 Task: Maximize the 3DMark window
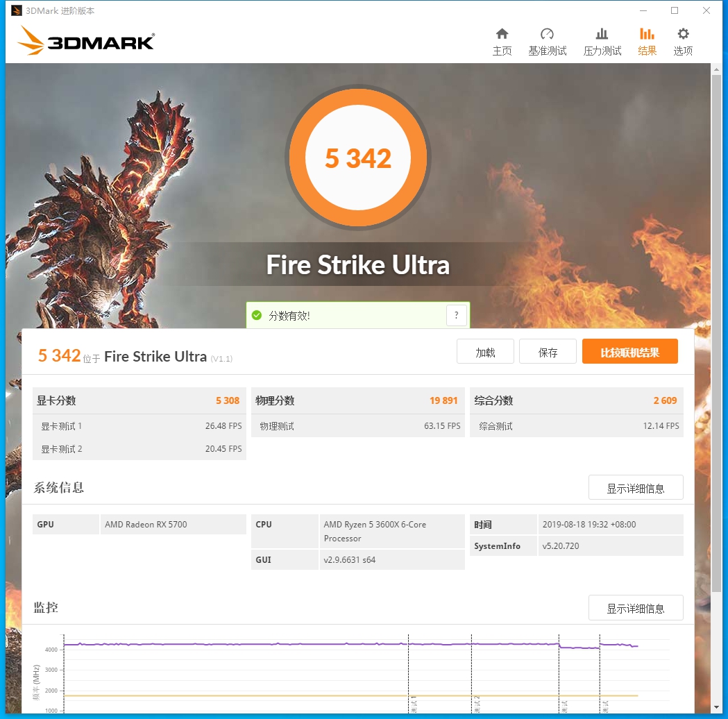click(x=675, y=10)
